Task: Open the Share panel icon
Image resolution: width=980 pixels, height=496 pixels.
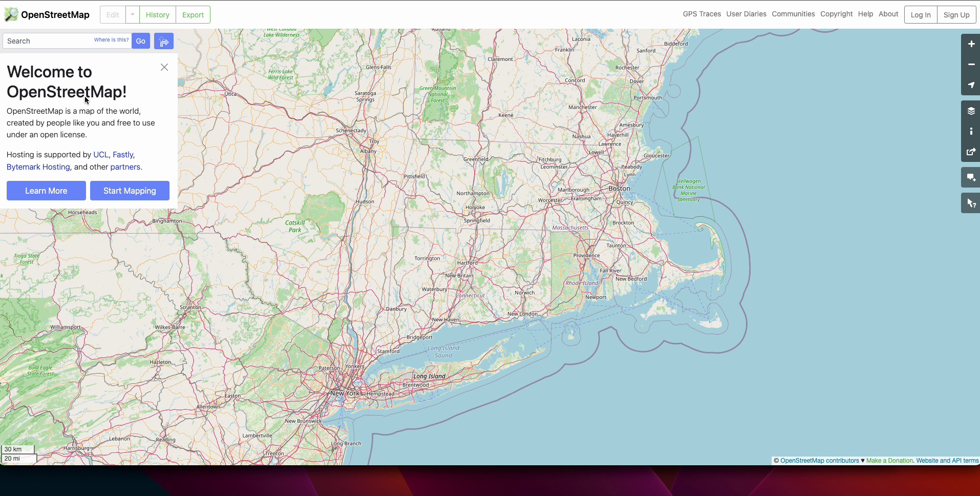Action: point(971,152)
